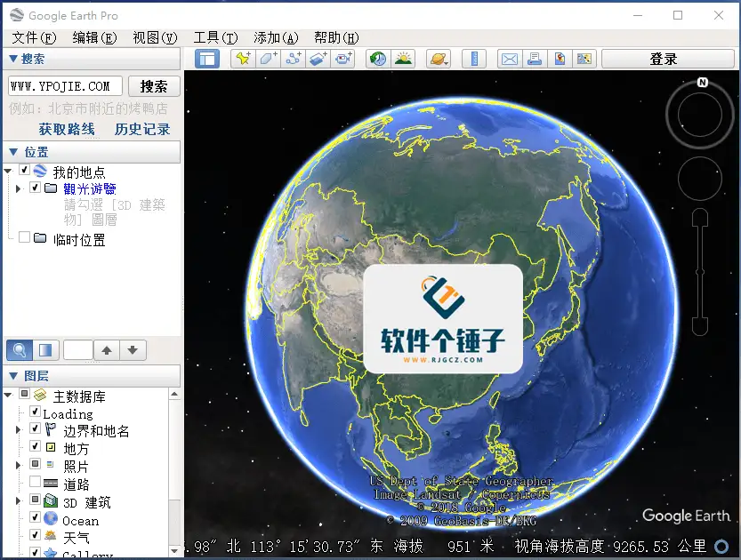Toggle the 3D 建筑 layer checkbox
This screenshot has height=560, width=741.
click(35, 499)
